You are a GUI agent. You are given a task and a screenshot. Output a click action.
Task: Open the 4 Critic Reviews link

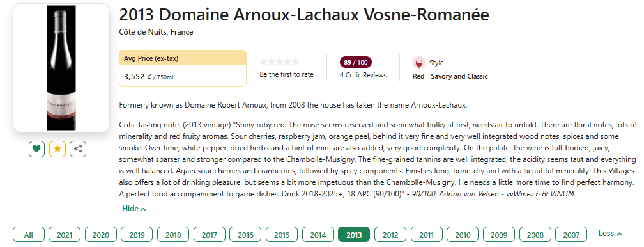point(363,75)
